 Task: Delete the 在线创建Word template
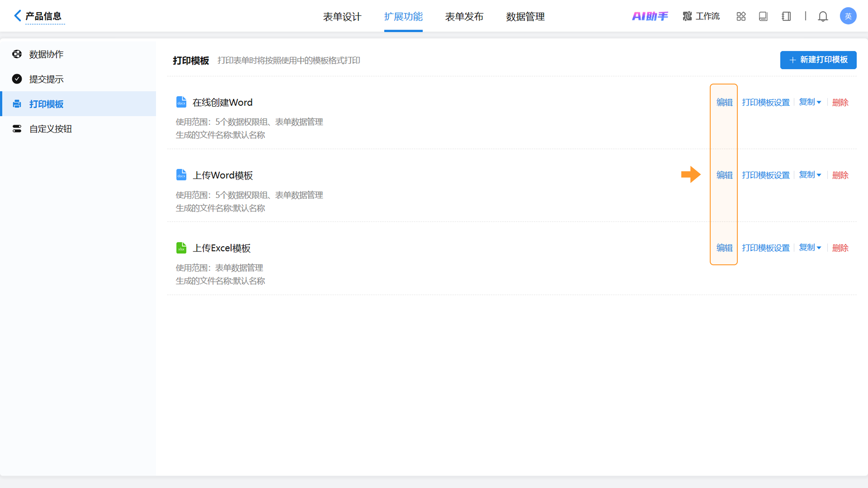[840, 102]
